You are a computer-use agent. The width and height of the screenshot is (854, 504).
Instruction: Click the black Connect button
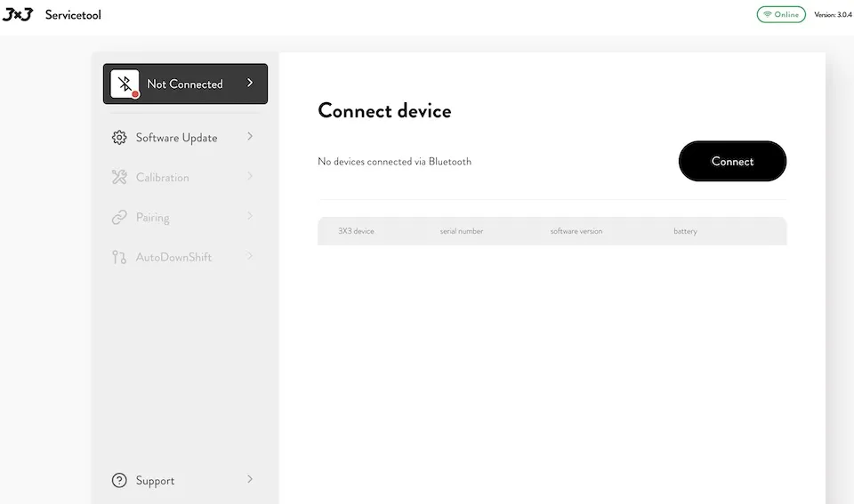732,161
